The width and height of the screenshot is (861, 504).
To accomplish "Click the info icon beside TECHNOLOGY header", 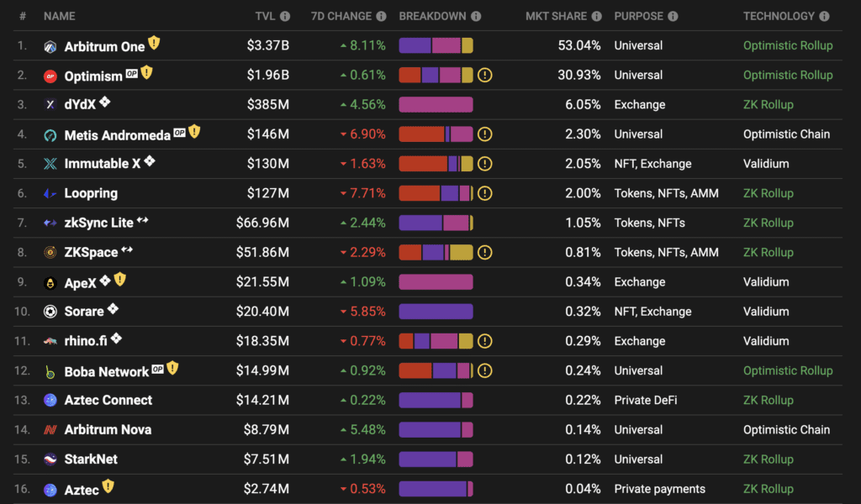I will [824, 17].
